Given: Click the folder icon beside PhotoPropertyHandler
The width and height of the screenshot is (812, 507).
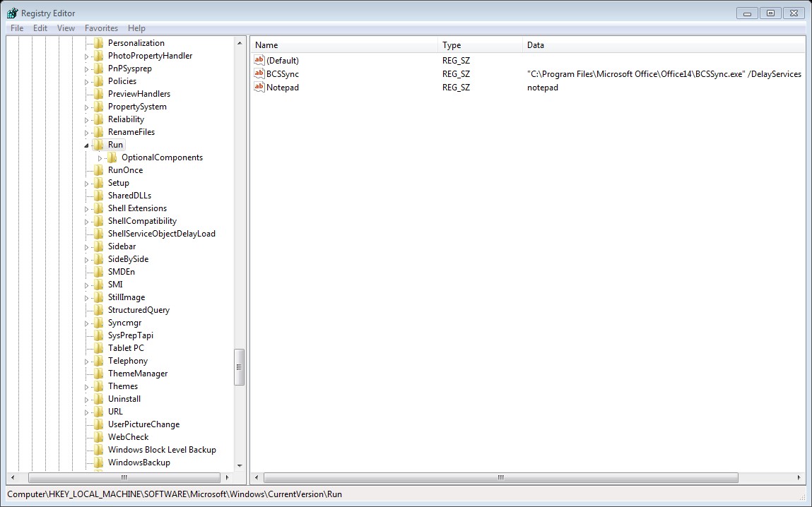Looking at the screenshot, I should [x=98, y=56].
